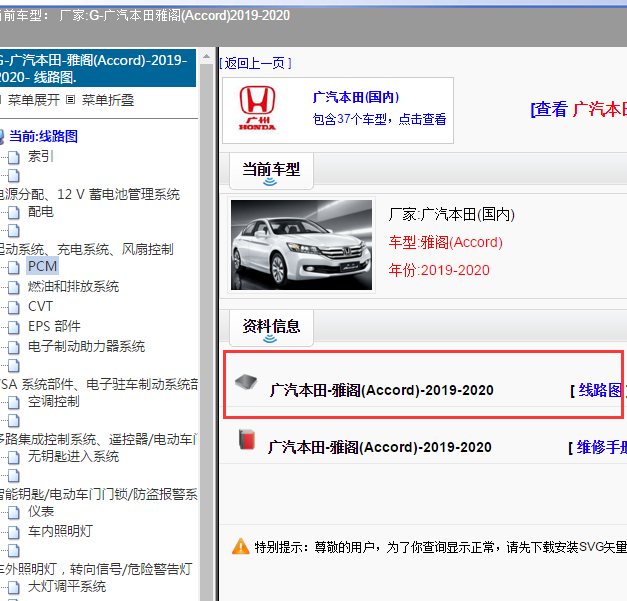Click the 查看 广汽本田 link

[579, 109]
